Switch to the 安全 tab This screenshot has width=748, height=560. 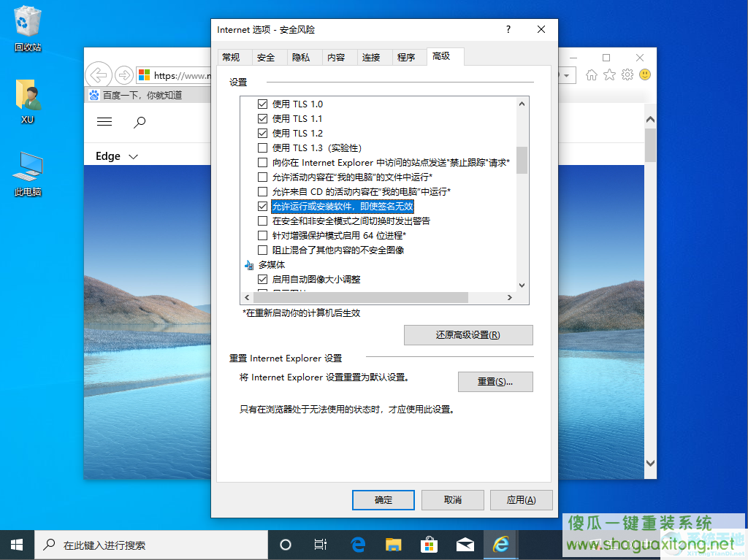266,57
